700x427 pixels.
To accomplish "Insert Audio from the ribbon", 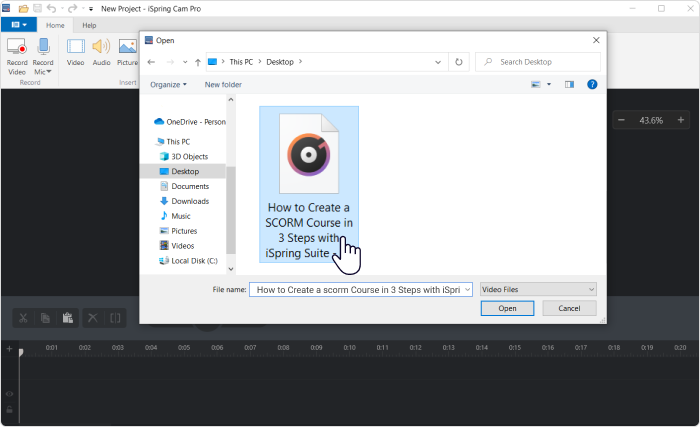I will click(x=101, y=52).
